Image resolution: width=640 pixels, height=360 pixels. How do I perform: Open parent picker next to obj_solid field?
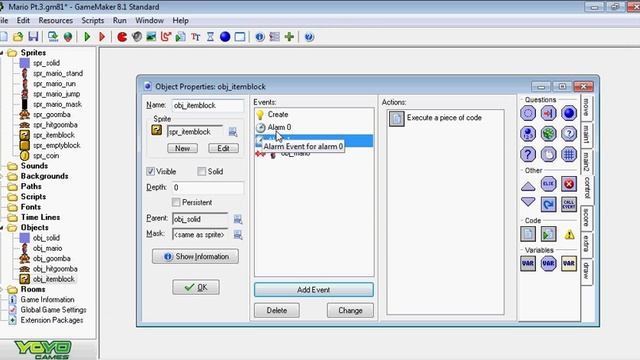click(x=238, y=219)
